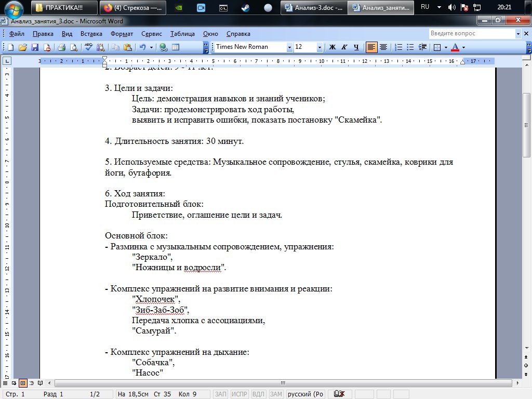Save the document with the floppy icon

coord(35,47)
